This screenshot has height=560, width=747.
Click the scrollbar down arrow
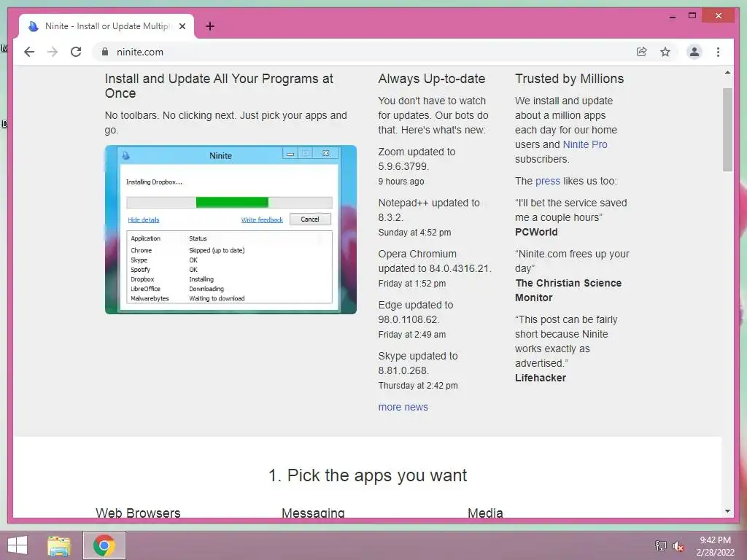point(727,511)
